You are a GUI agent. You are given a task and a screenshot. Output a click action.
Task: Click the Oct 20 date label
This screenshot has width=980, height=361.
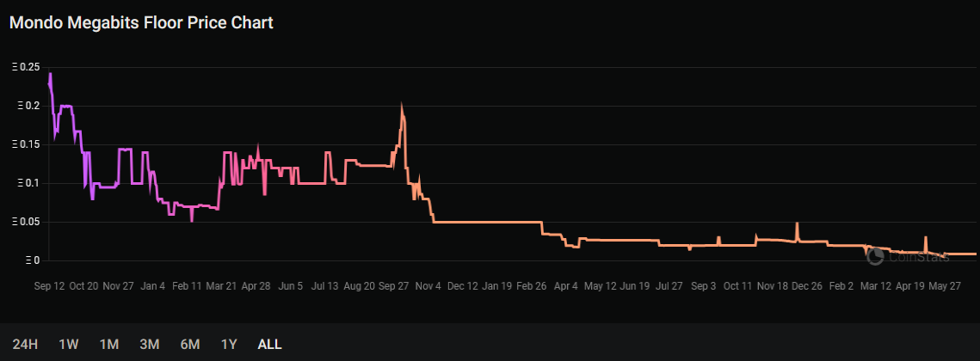point(83,286)
